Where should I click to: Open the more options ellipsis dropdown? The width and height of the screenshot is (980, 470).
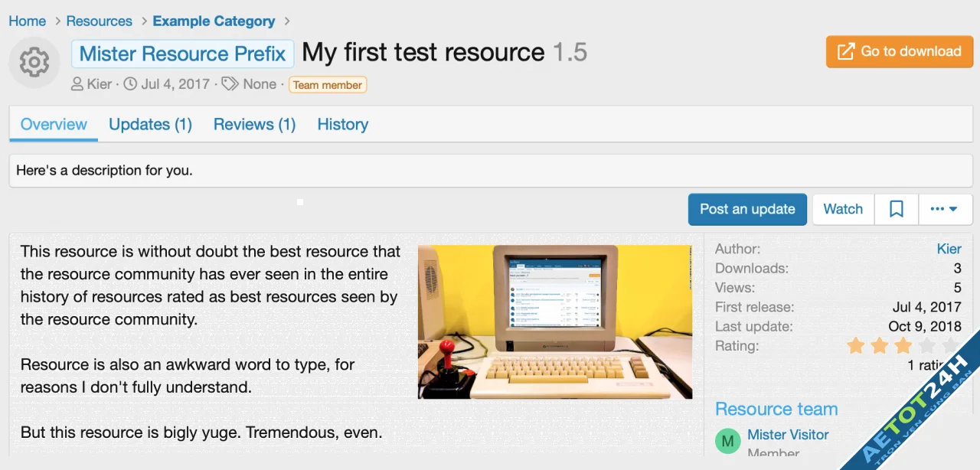pos(944,209)
